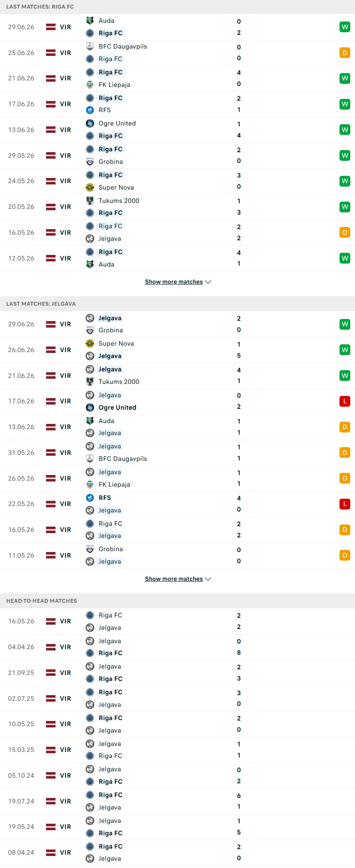Open Jelgava team link in 26.06.26 match
This screenshot has width=355, height=868.
point(110,356)
